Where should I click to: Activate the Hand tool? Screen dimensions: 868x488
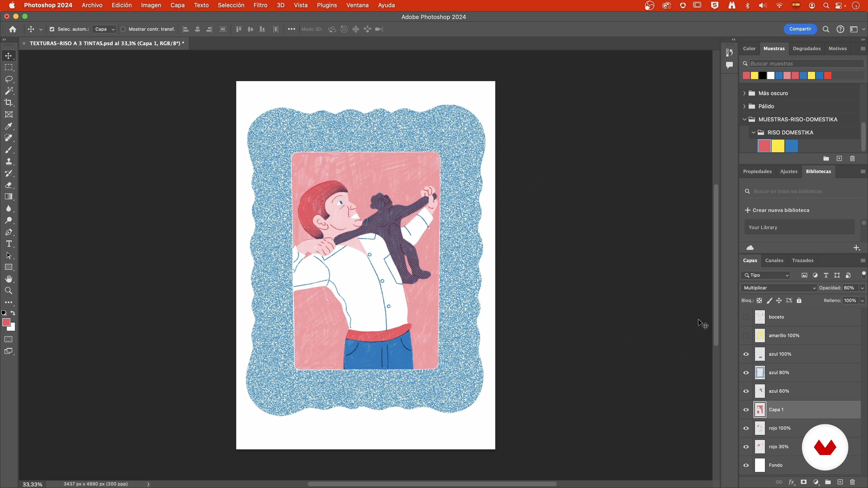click(9, 279)
